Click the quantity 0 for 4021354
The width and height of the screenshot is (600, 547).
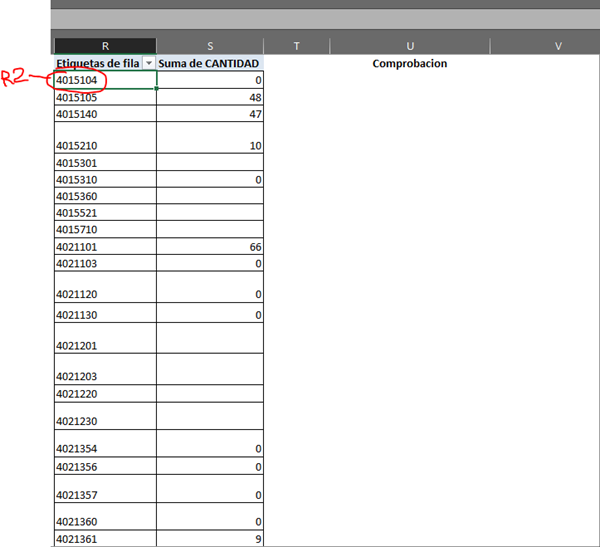[210, 443]
